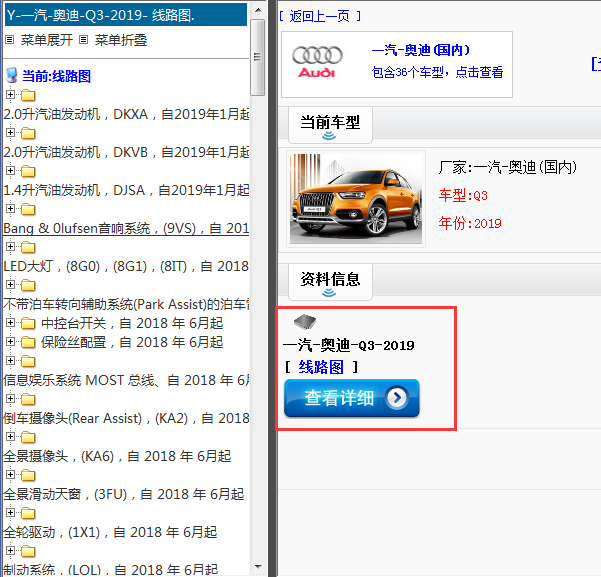Image resolution: width=601 pixels, height=577 pixels.
Task: Select tree item 2.0升汽油发动机，DKXA
Action: click(126, 114)
